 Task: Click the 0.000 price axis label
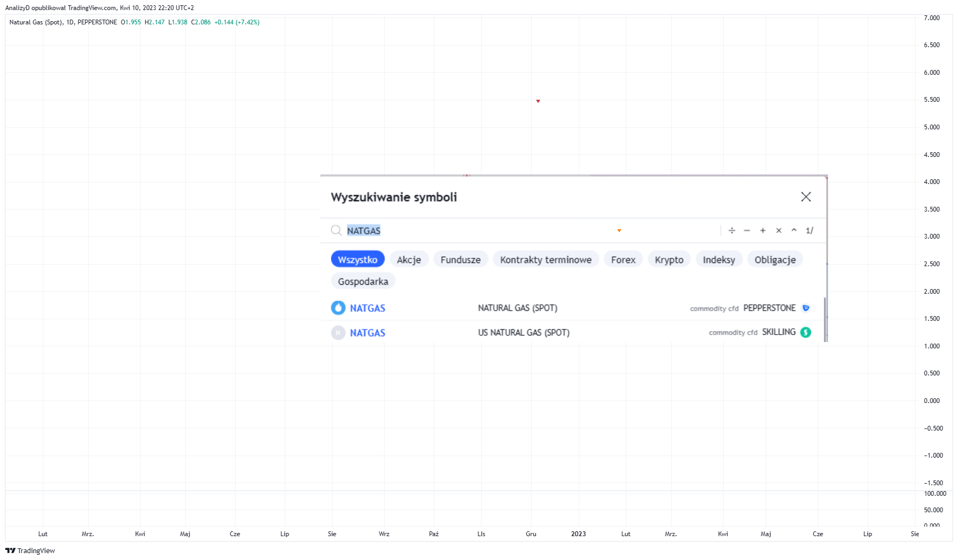(x=931, y=400)
